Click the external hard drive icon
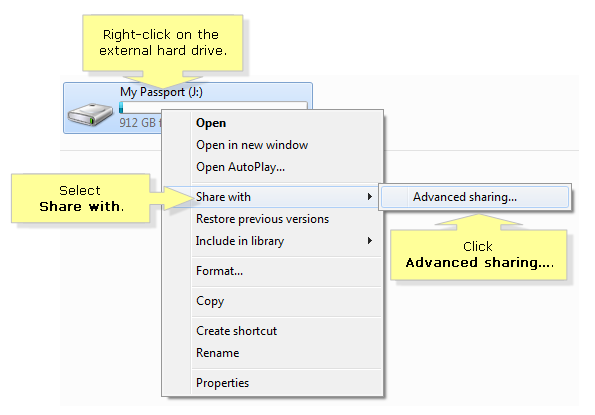This screenshot has width=595, height=415. click(90, 115)
